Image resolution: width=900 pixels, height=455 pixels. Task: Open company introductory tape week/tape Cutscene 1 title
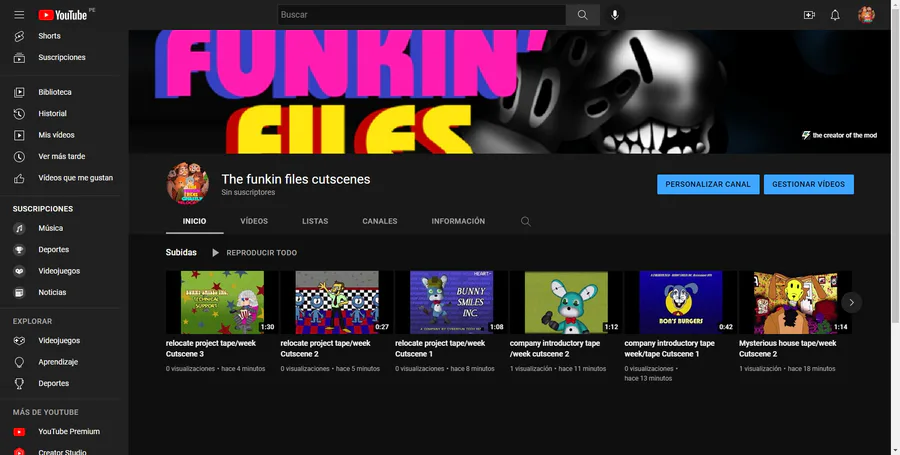click(x=670, y=348)
